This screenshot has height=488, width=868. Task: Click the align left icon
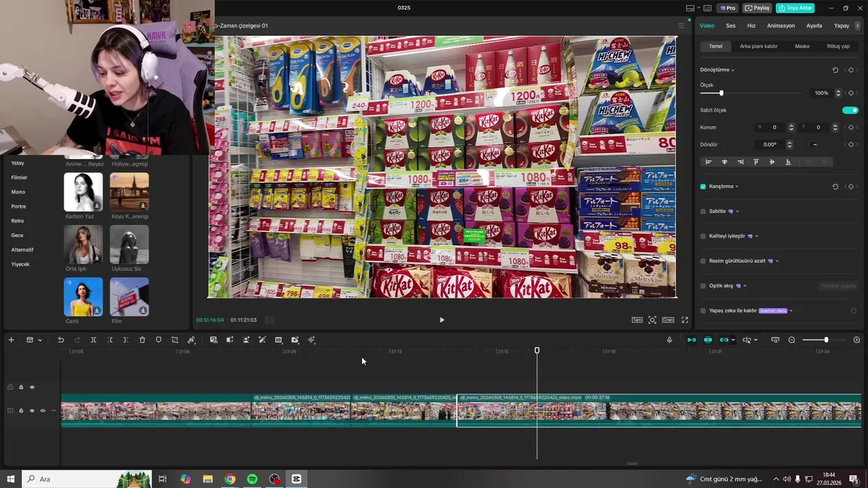pyautogui.click(x=709, y=162)
